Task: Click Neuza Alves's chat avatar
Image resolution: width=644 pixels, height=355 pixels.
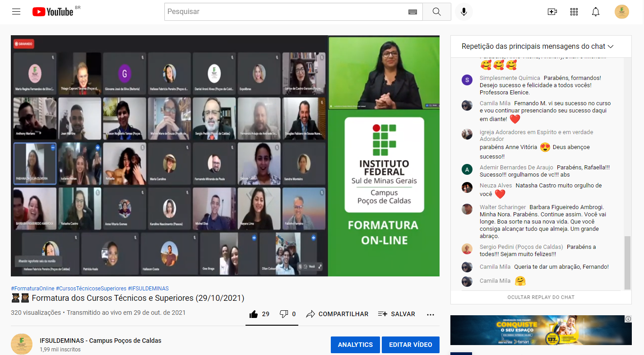Action: pyautogui.click(x=467, y=187)
